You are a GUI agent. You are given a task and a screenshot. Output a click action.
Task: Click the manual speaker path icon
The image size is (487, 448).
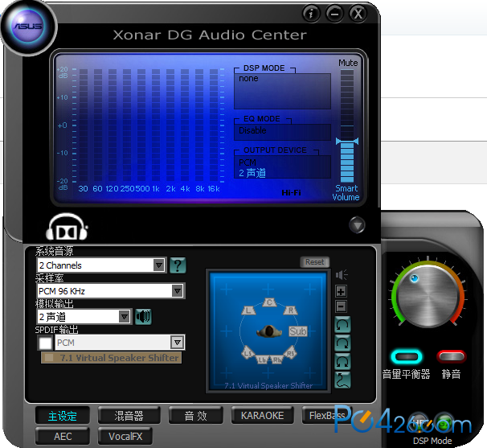(x=342, y=380)
